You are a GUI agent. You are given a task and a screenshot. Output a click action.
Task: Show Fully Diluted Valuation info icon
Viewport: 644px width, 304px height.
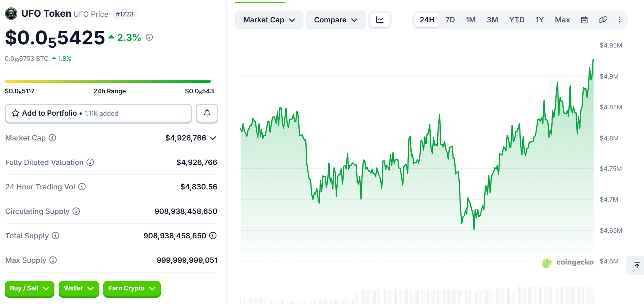pos(90,162)
